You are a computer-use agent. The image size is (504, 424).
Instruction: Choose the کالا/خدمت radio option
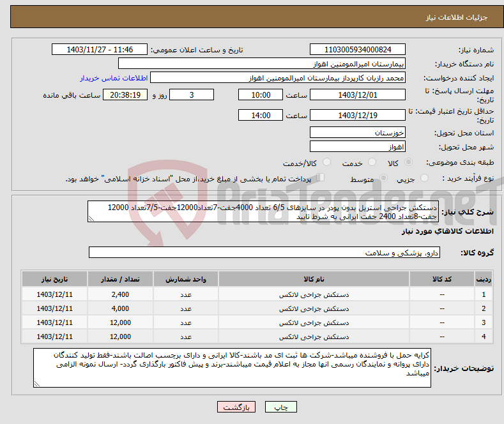tap(326, 163)
